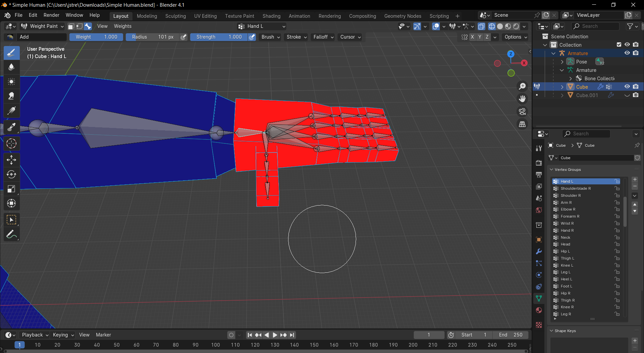This screenshot has width=644, height=353.
Task: Play the animation forward
Action: pyautogui.click(x=275, y=335)
